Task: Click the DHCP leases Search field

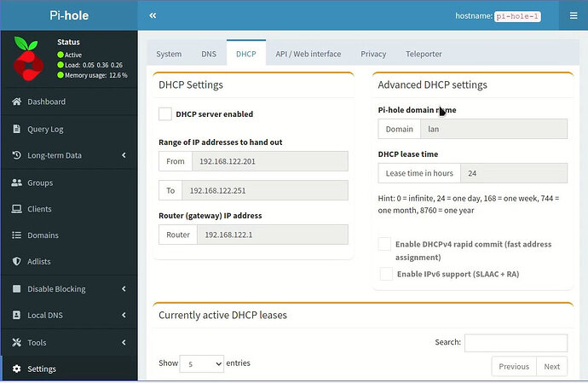Action: (x=516, y=342)
